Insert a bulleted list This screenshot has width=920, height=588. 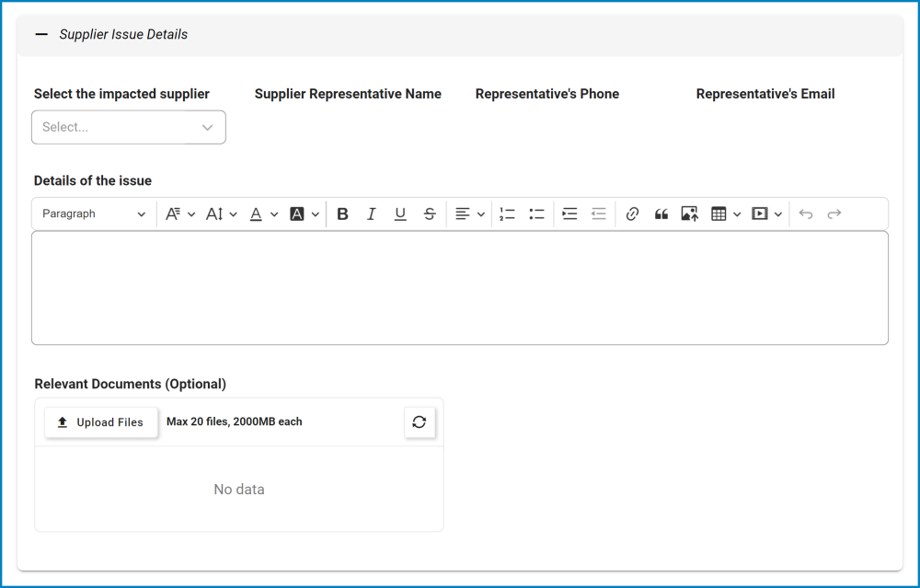(537, 214)
